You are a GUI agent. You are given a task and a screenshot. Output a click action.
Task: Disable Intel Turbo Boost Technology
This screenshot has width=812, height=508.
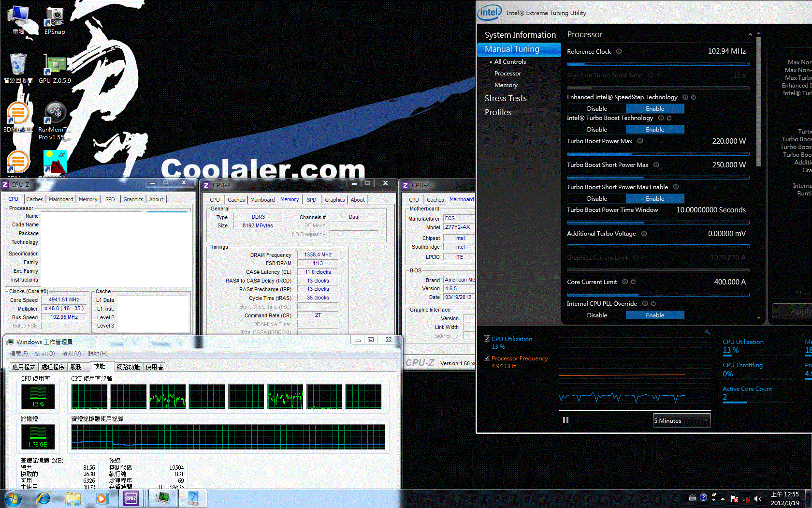[x=597, y=130]
